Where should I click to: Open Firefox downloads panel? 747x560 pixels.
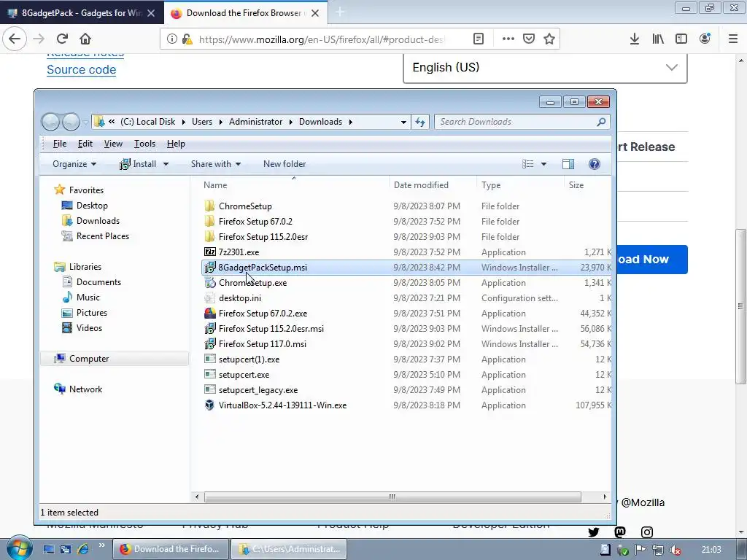tap(634, 39)
